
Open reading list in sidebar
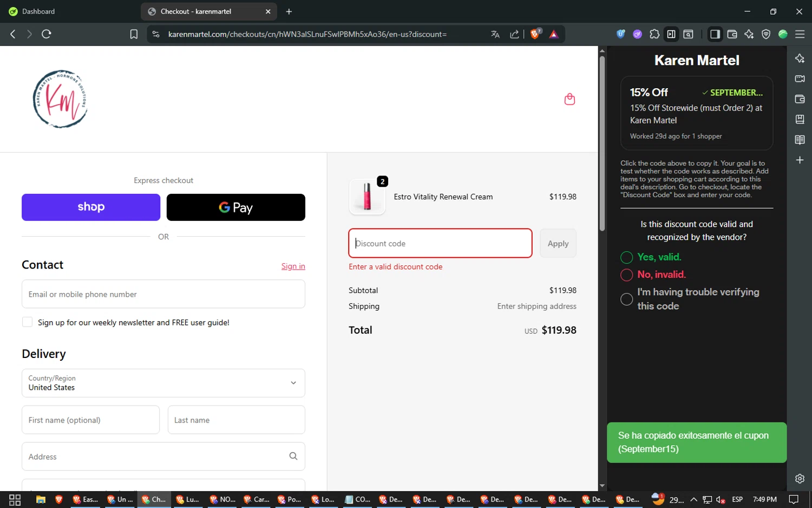click(800, 140)
